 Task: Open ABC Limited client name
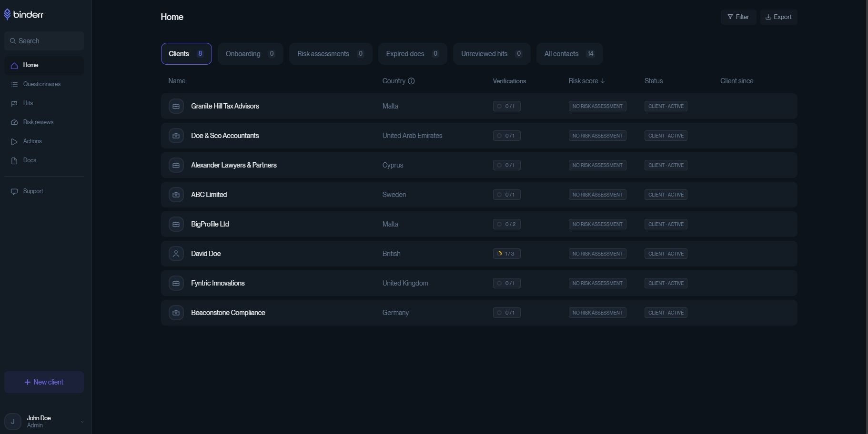[209, 195]
